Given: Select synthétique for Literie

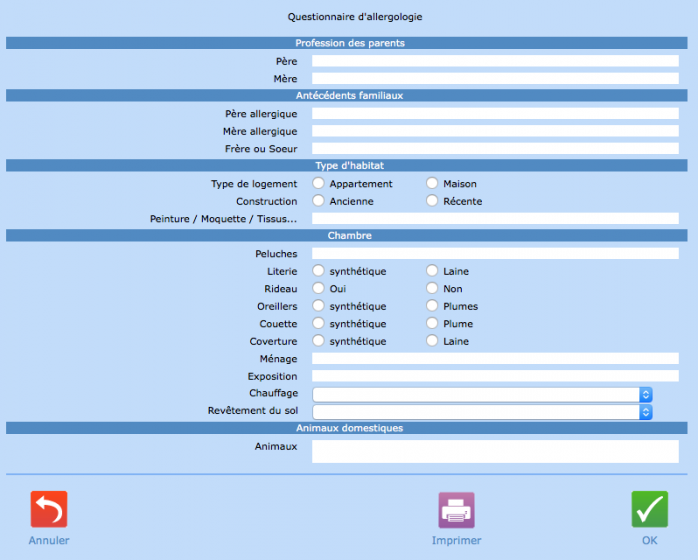Looking at the screenshot, I should [318, 271].
